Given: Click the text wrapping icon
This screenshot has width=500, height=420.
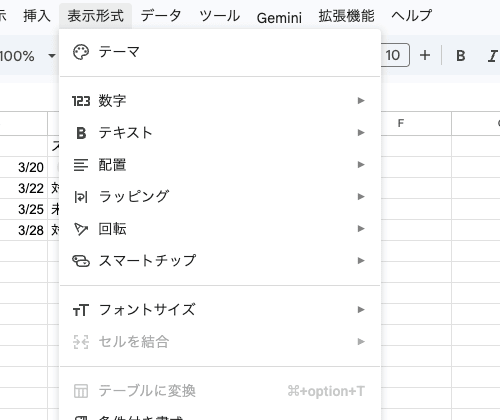Looking at the screenshot, I should [x=81, y=197].
